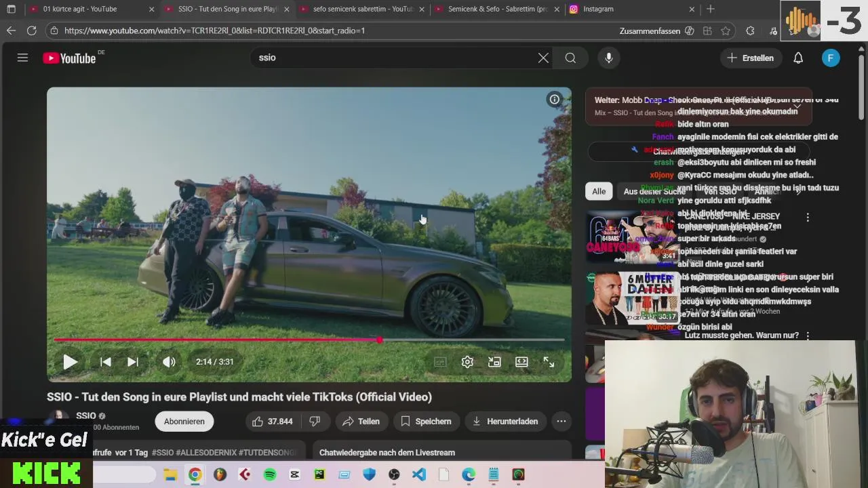The image size is (868, 488).
Task: Dislike the SSIO video
Action: [315, 421]
